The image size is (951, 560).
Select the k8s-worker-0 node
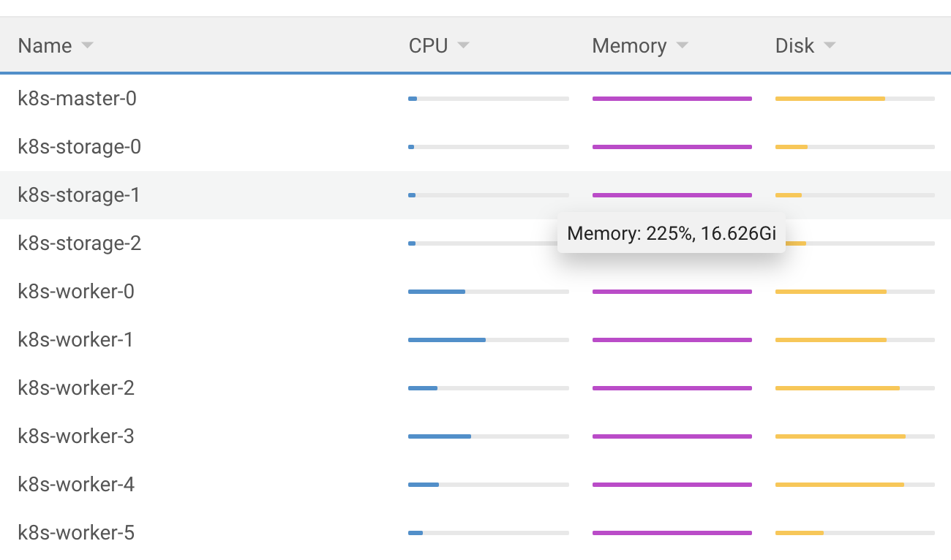point(75,291)
